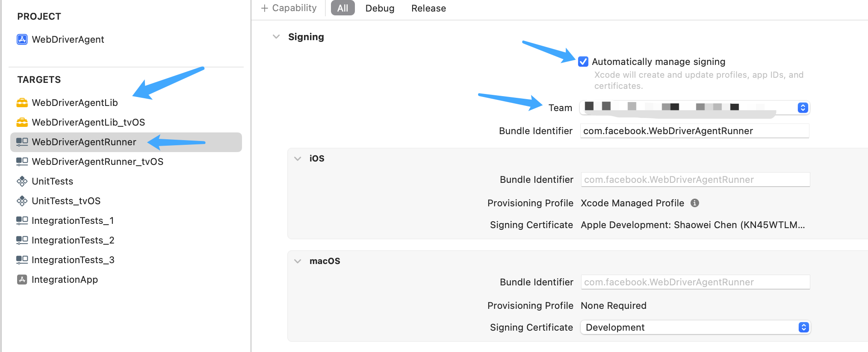Click the macOS Bundle Identifier field

coord(695,282)
